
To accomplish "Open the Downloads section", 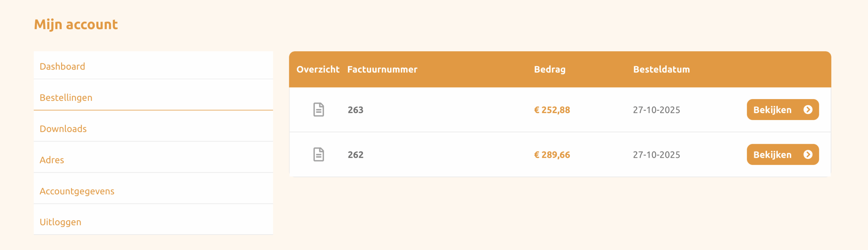I will coord(63,129).
